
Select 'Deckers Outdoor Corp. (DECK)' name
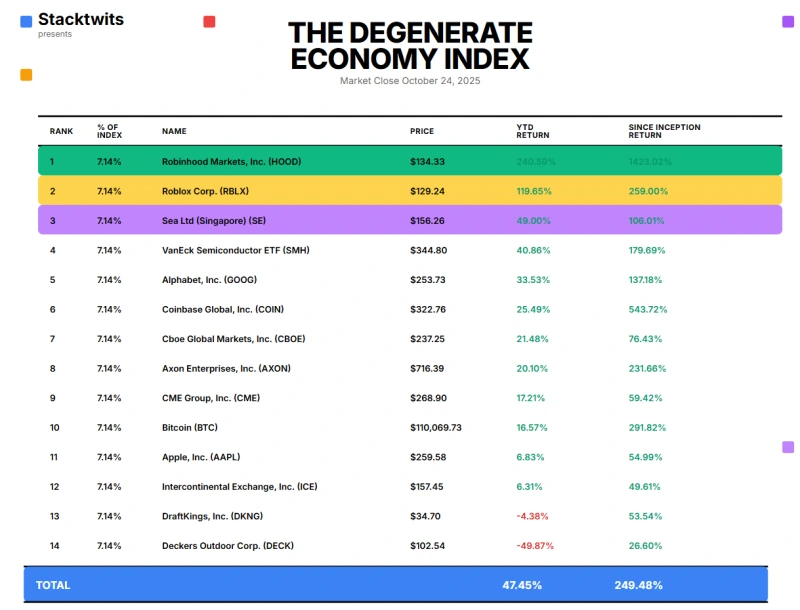click(x=228, y=546)
